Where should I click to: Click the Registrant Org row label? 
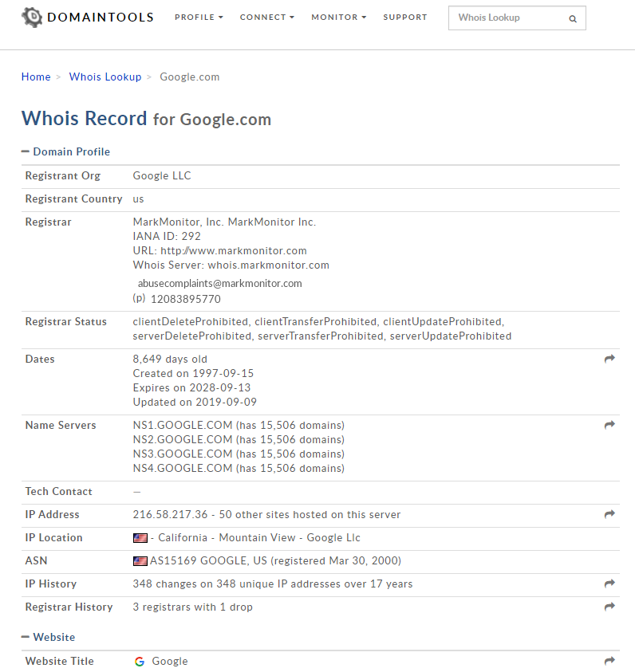tap(62, 175)
